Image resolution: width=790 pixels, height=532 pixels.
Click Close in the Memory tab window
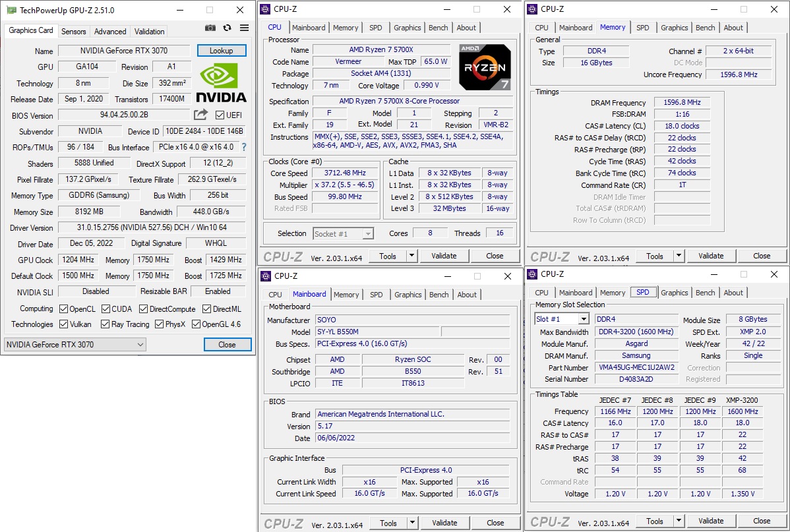coord(762,256)
